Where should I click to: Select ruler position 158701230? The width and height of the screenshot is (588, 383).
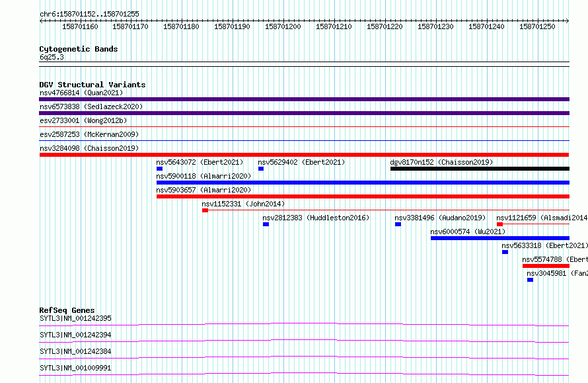[x=436, y=26]
